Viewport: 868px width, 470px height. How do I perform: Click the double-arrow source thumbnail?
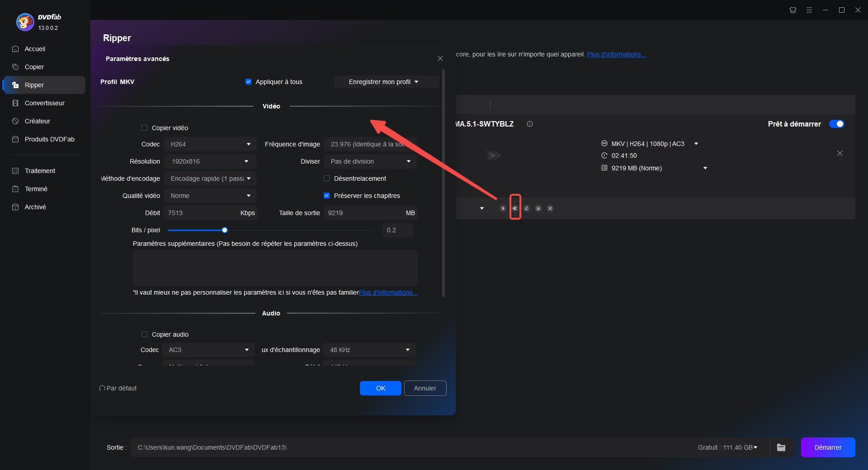(x=493, y=155)
